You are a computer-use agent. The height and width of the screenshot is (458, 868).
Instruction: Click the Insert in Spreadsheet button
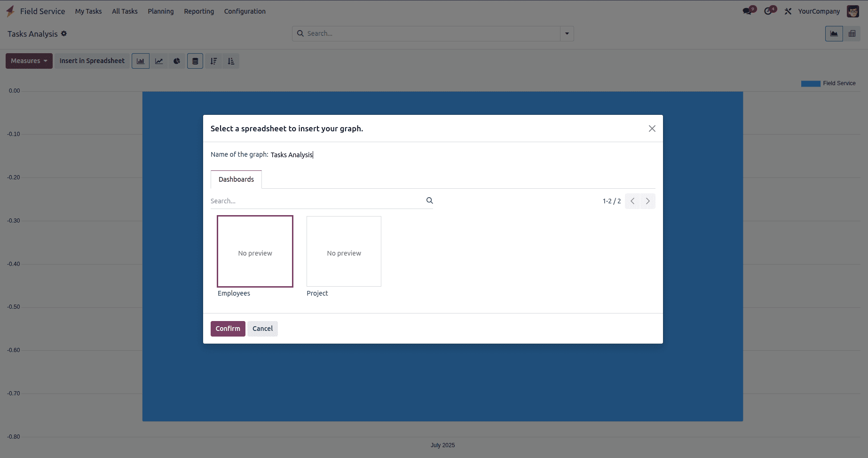pyautogui.click(x=92, y=61)
